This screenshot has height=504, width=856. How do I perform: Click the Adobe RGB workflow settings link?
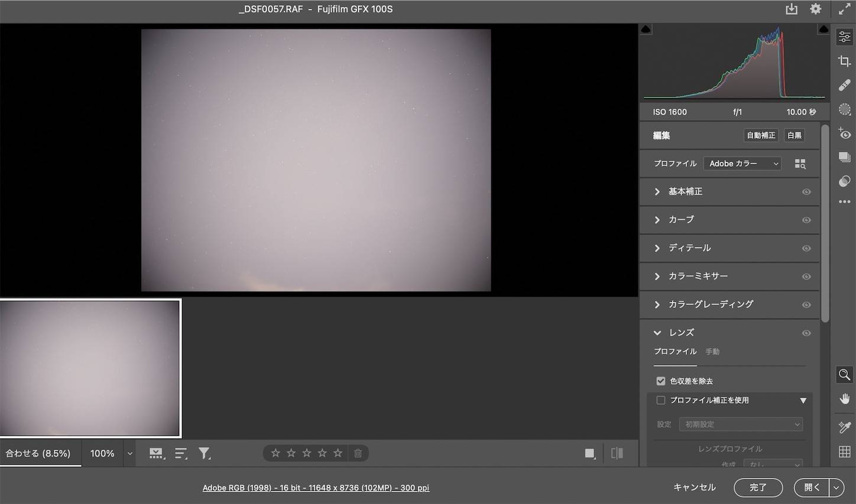coord(316,487)
